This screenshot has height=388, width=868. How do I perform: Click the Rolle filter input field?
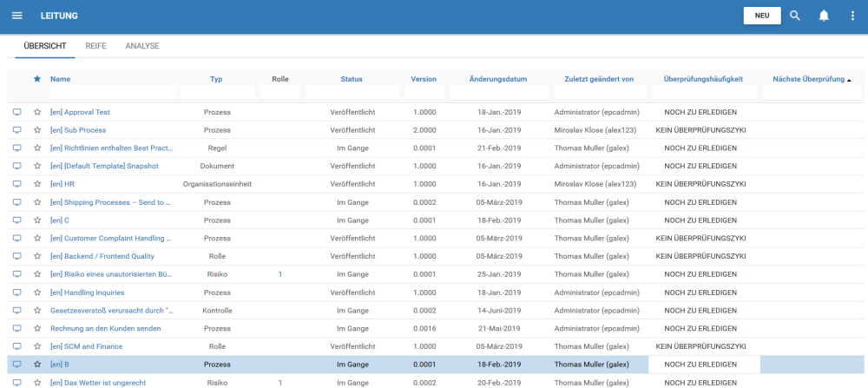click(x=280, y=92)
